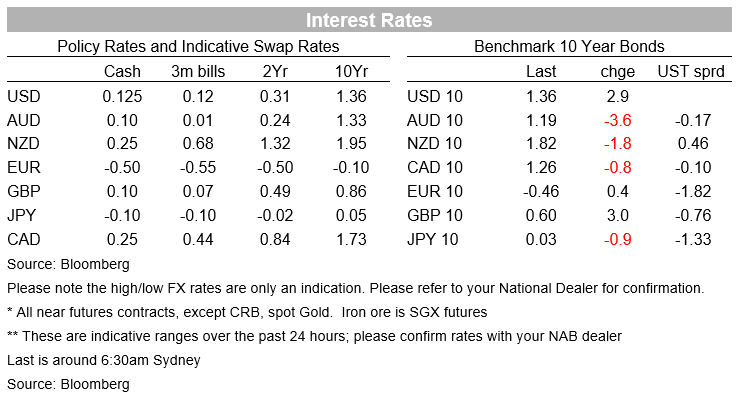
Task: Click the CAD 2Yr value 0.84
Action: click(x=275, y=239)
